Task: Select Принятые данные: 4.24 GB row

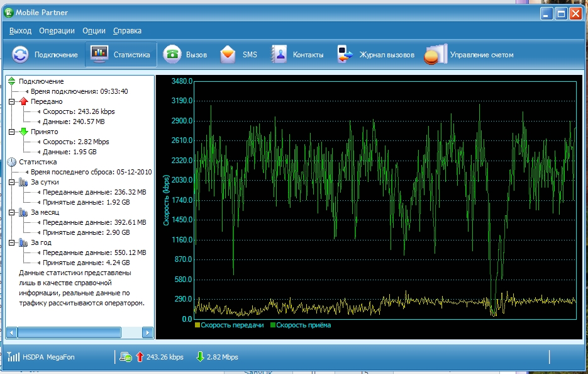Action: (86, 263)
